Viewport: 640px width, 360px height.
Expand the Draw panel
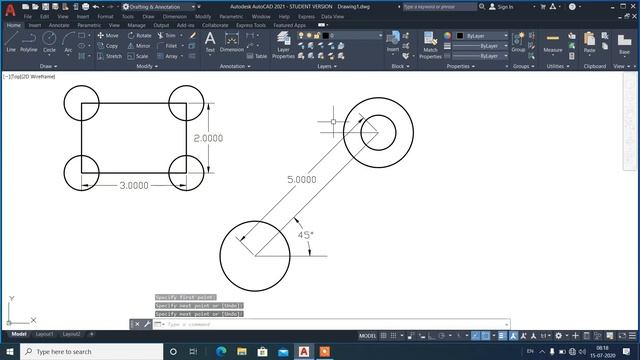click(48, 66)
